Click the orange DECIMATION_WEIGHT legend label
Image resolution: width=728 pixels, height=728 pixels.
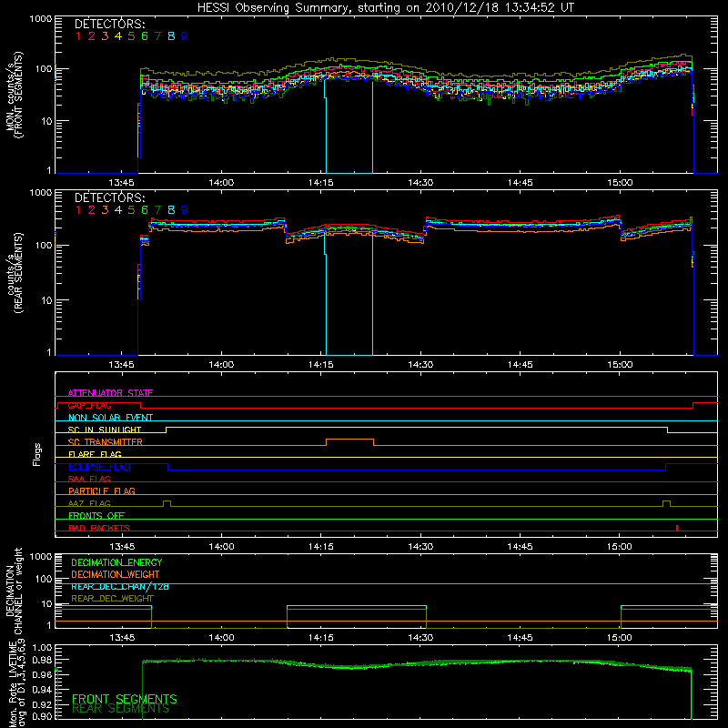[116, 574]
